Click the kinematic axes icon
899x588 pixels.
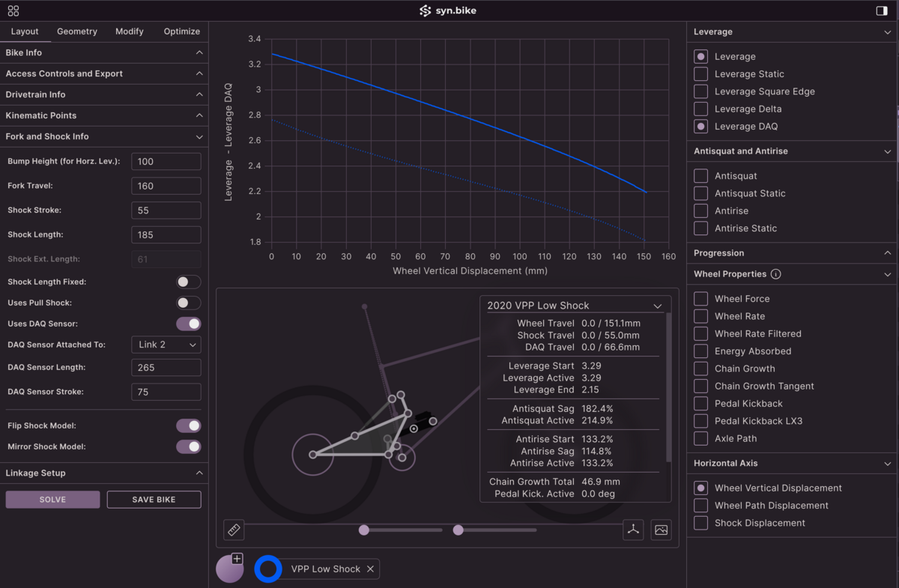point(633,530)
